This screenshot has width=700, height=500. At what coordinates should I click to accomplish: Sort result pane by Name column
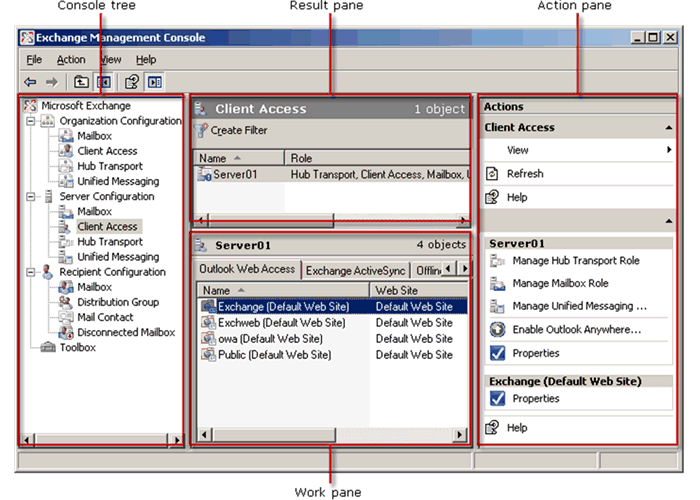[239, 158]
